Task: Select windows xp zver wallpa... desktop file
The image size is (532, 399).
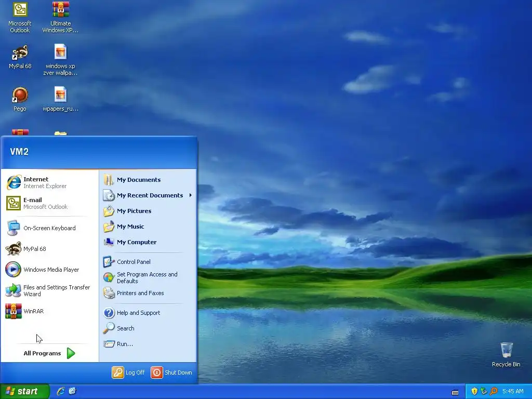Action: 60,60
